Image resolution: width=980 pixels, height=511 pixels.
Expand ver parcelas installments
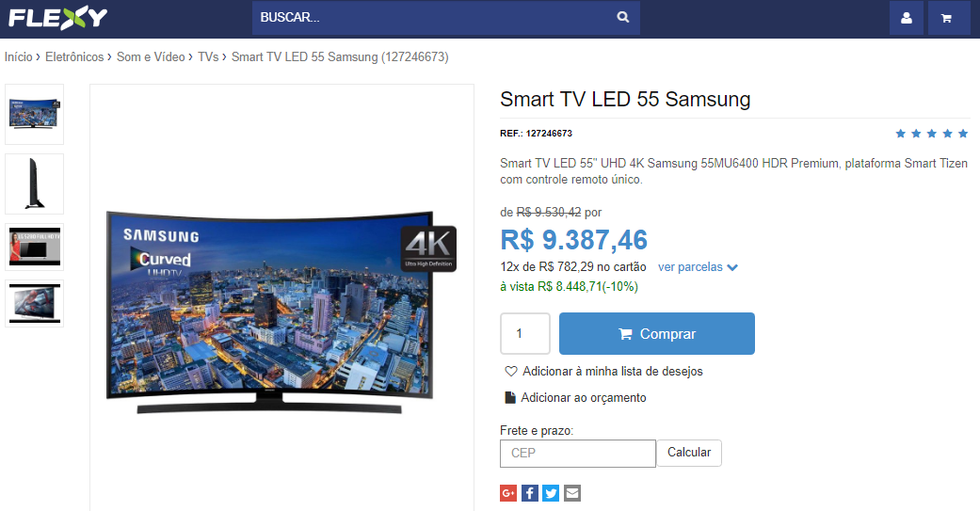pos(699,266)
